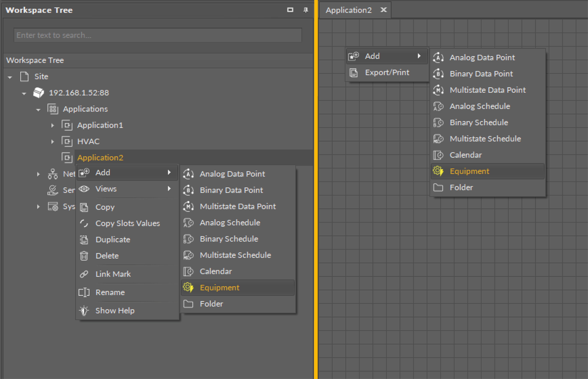Click the Export/Print icon in canvas menu
588x379 pixels.
pyautogui.click(x=354, y=73)
